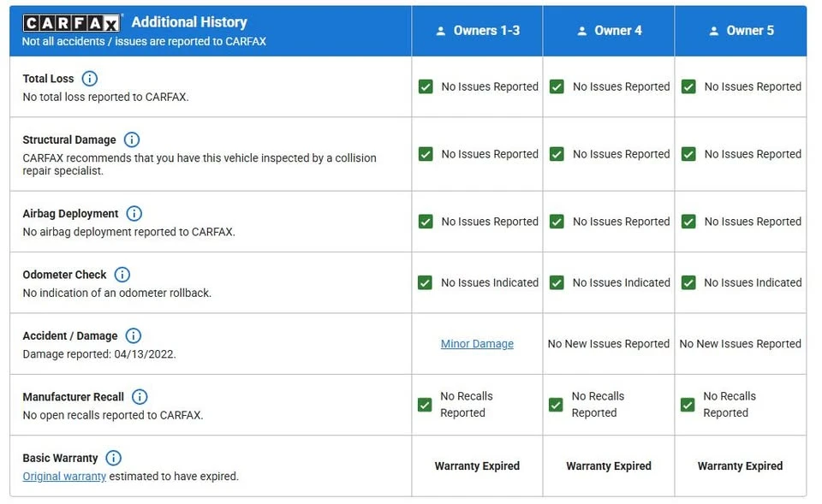Click 'Damage reported: 04/13/2022.' text
Viewport: 822px width, 504px height.
[99, 354]
